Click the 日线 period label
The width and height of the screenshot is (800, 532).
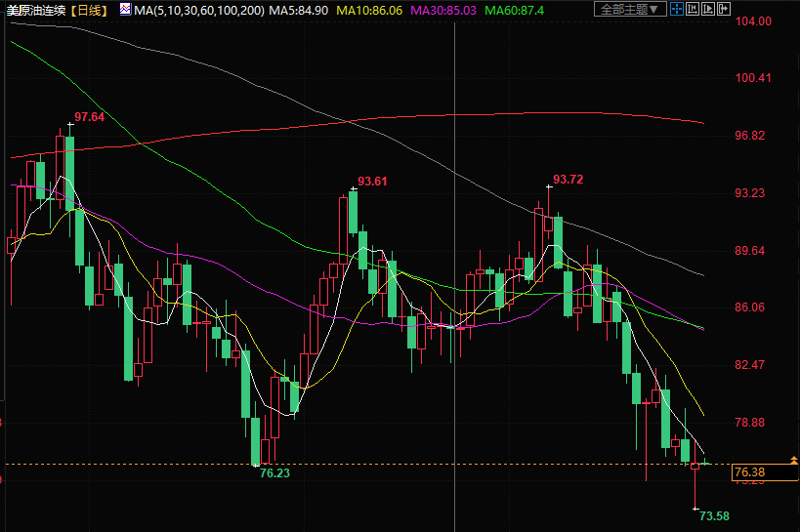pos(92,10)
